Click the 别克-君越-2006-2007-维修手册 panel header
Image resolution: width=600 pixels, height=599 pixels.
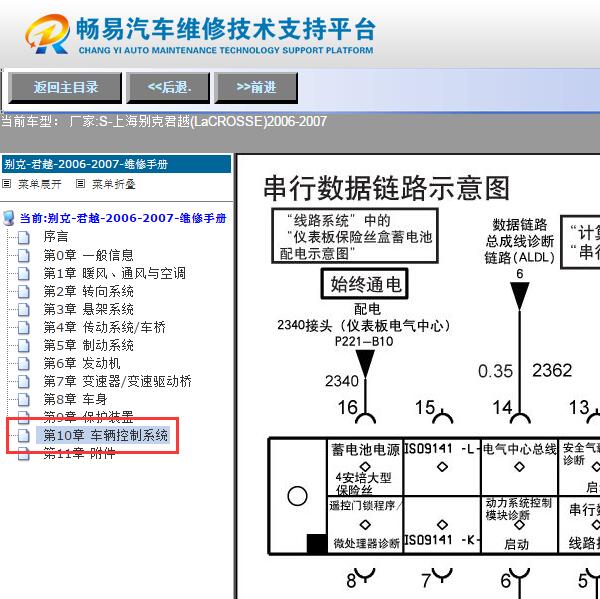click(116, 164)
